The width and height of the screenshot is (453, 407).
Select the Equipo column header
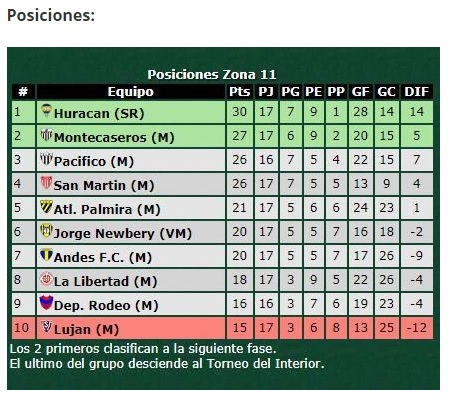coord(131,92)
